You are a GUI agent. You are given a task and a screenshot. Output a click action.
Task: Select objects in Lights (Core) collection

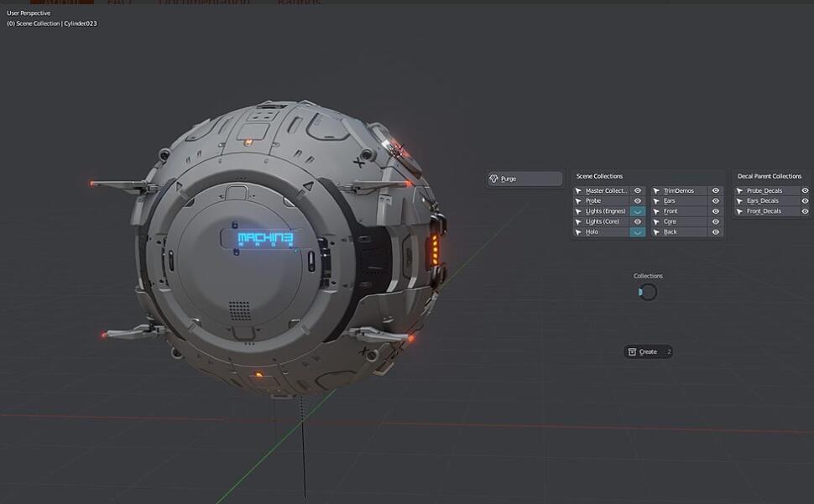[601, 221]
